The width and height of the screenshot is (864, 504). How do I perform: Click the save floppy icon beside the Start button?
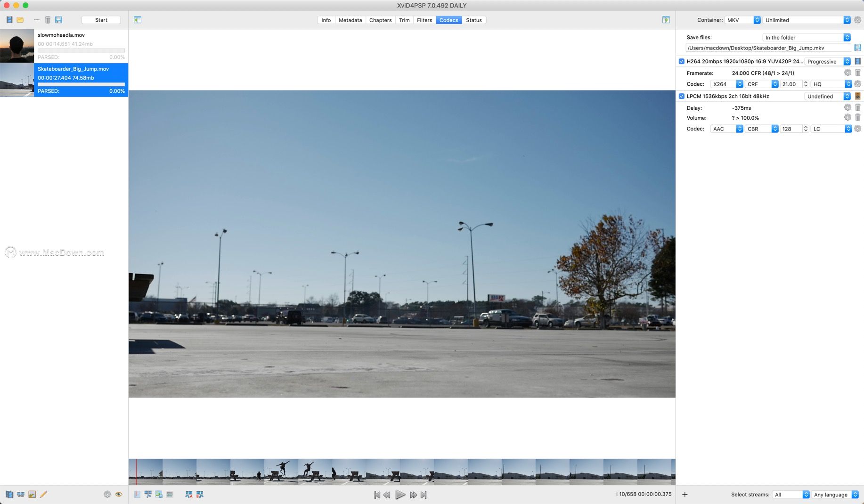click(x=58, y=20)
